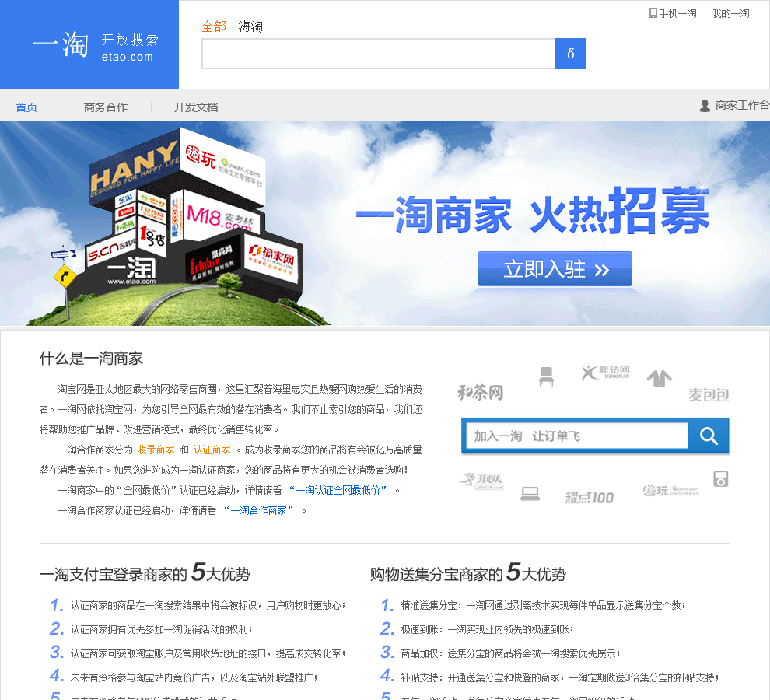This screenshot has width=770, height=700.
Task: Click the 趣玩 logo below the search box
Action: point(671,490)
